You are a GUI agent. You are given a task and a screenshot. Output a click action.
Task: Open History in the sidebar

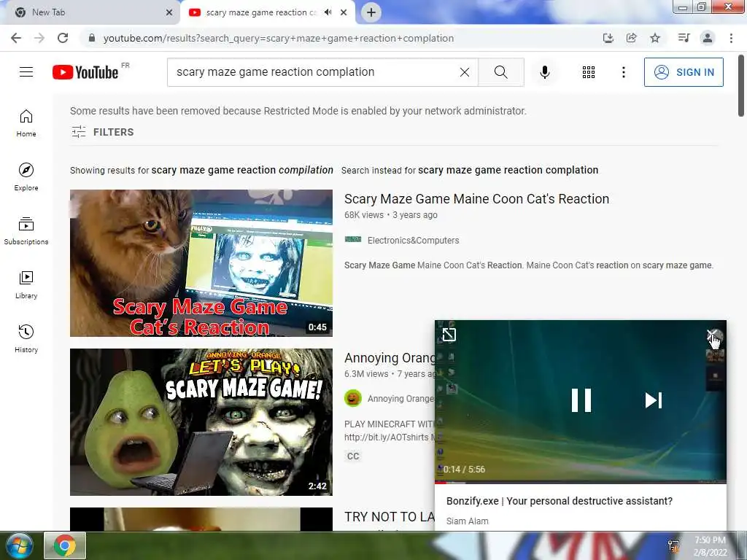26,338
